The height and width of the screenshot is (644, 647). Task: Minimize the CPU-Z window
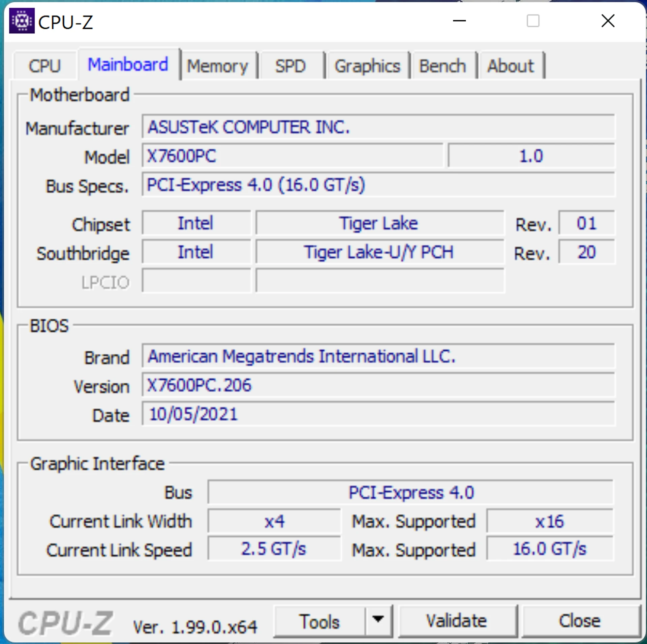tap(459, 21)
